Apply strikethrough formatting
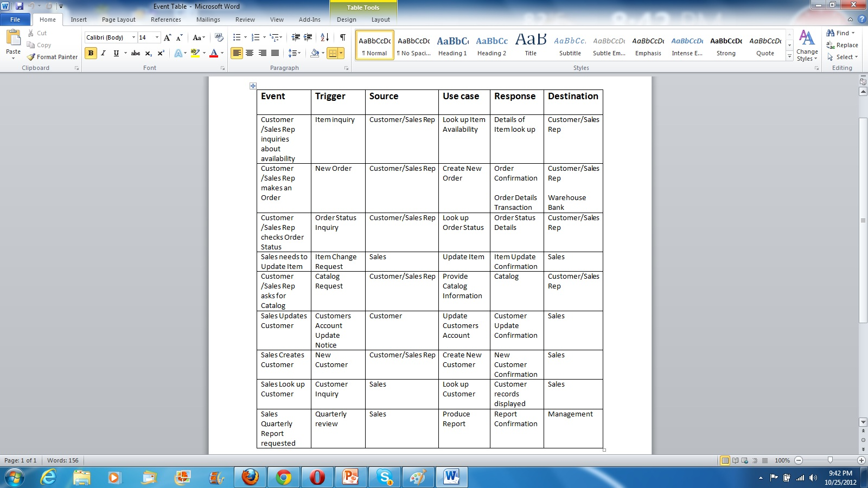868x488 pixels. (x=136, y=53)
